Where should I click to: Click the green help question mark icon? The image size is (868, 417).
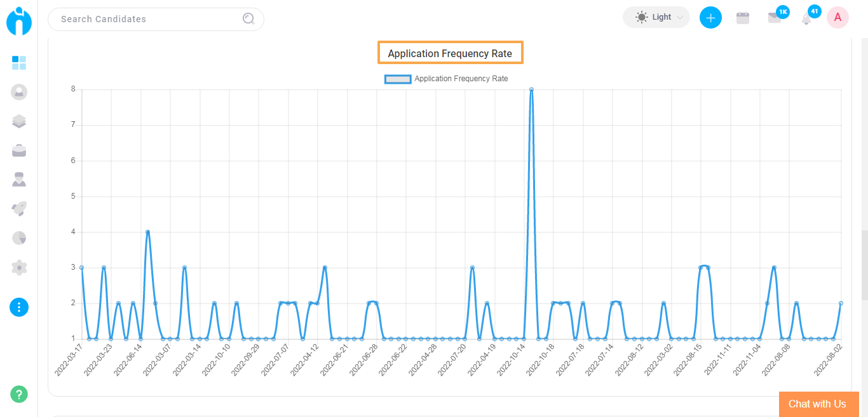pyautogui.click(x=19, y=394)
